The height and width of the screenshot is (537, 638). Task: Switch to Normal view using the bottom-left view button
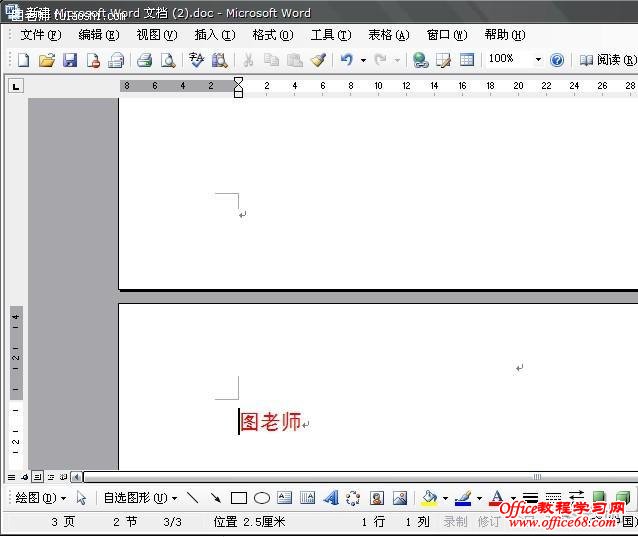tap(12, 477)
